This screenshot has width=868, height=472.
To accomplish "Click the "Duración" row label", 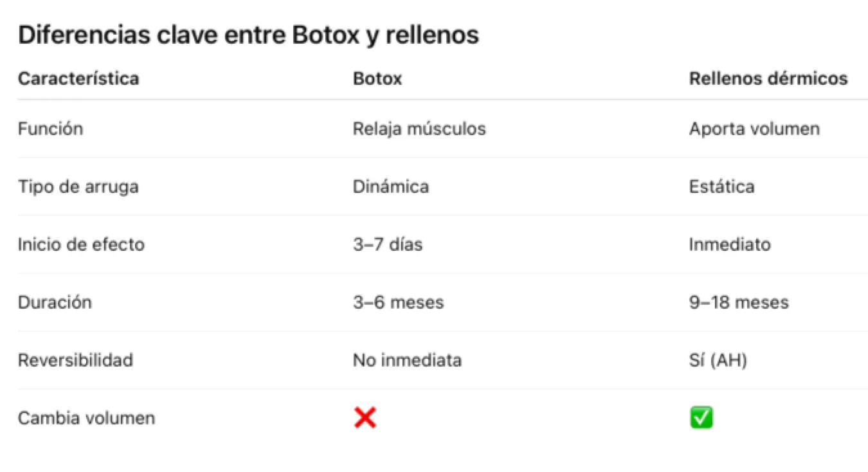I will (x=55, y=302).
